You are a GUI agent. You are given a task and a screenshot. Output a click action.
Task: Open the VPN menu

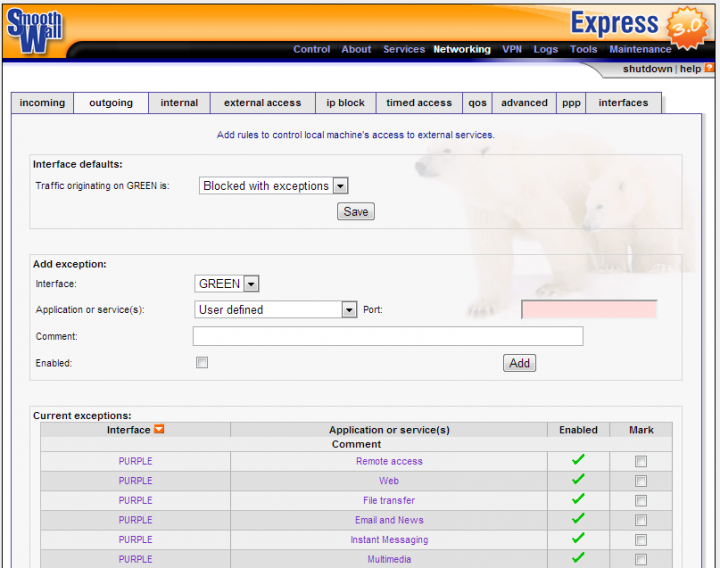pyautogui.click(x=512, y=49)
